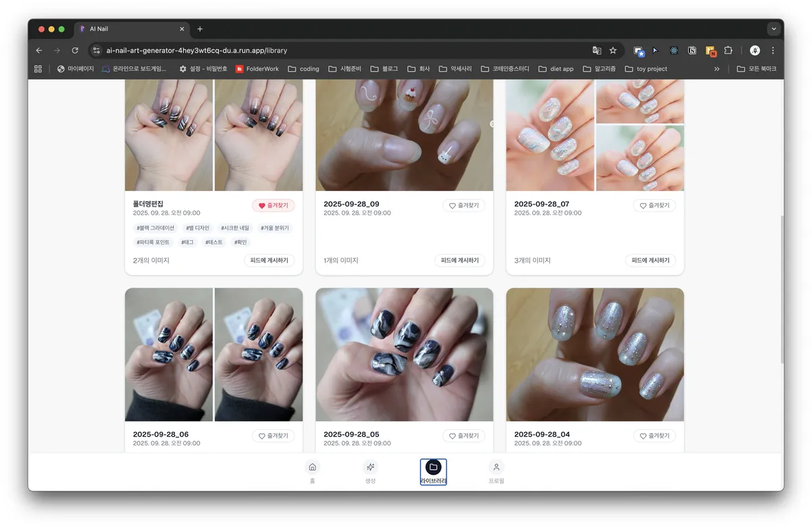Click the #블랙 그라데이션 tag
This screenshot has height=528, width=812.
(x=156, y=228)
